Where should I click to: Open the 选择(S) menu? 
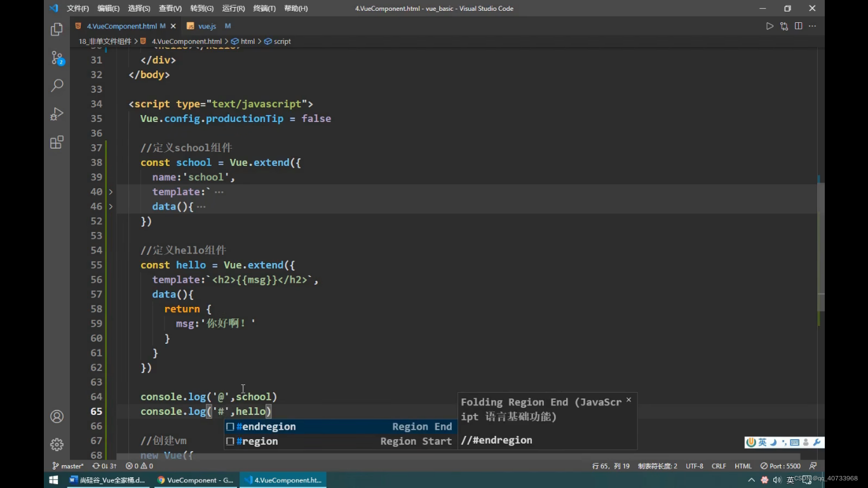click(x=139, y=8)
